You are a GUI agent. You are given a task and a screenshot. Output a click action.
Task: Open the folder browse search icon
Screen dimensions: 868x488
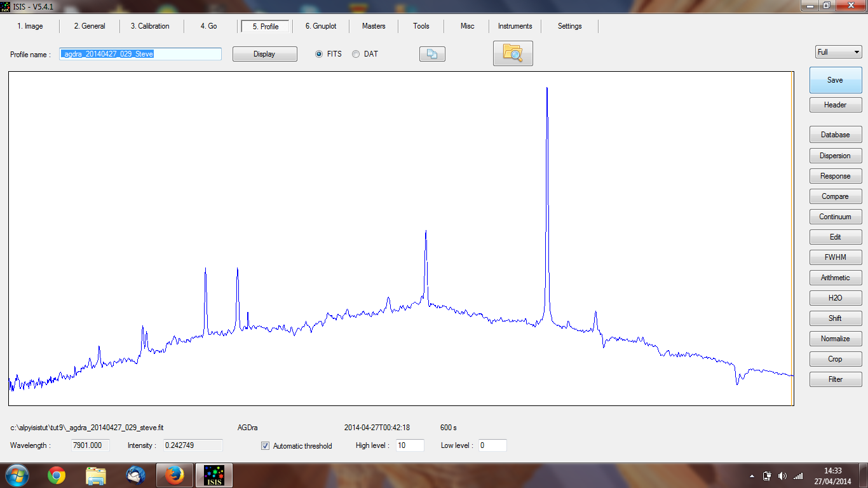coord(513,53)
